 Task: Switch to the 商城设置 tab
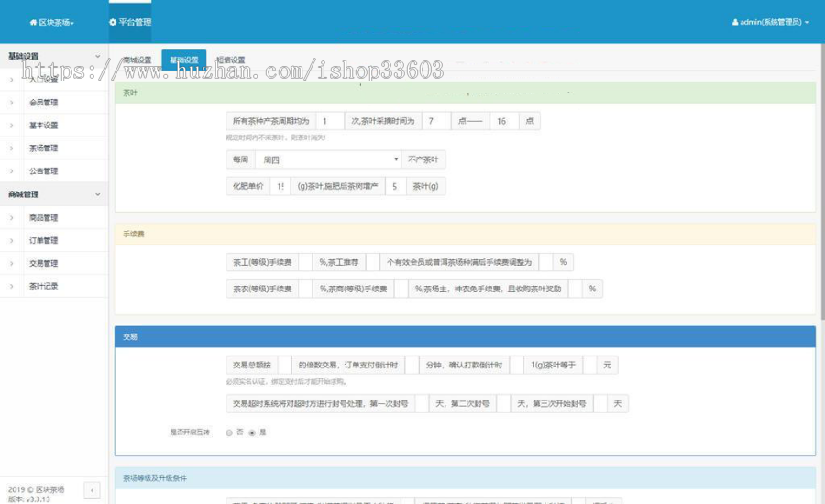click(137, 60)
